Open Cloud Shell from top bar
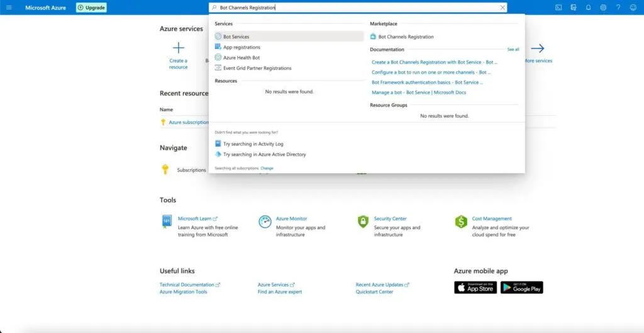 (558, 8)
